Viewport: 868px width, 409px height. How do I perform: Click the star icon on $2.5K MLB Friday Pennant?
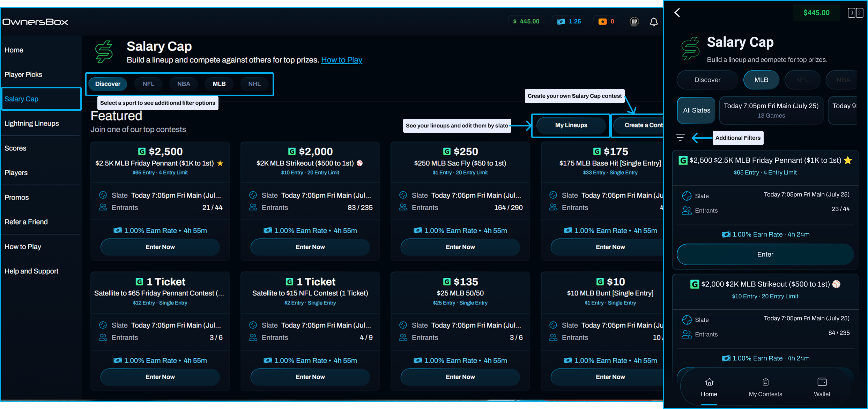click(220, 163)
